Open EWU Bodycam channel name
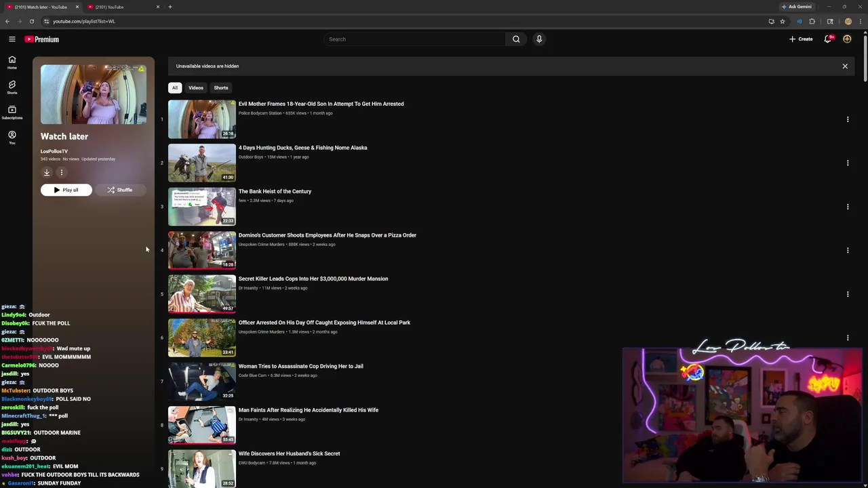Screen dimensions: 868x488 pyautogui.click(x=252, y=463)
